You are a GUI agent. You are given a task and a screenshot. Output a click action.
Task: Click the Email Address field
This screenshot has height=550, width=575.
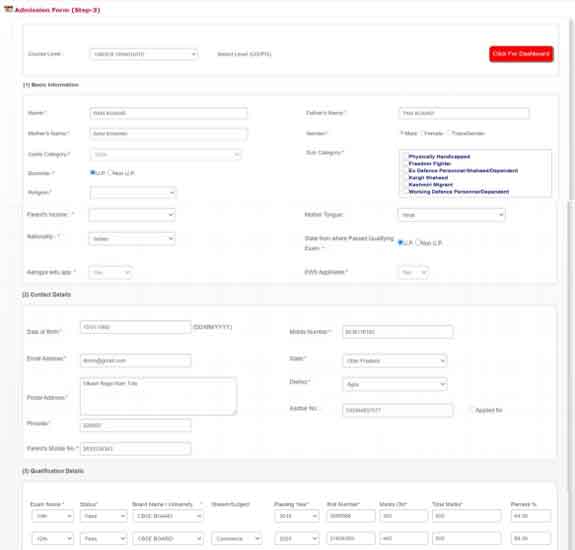136,361
